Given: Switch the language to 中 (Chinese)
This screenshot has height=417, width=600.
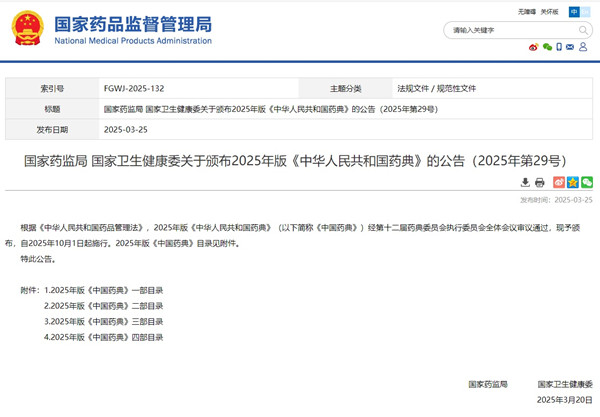Looking at the screenshot, I should point(574,12).
